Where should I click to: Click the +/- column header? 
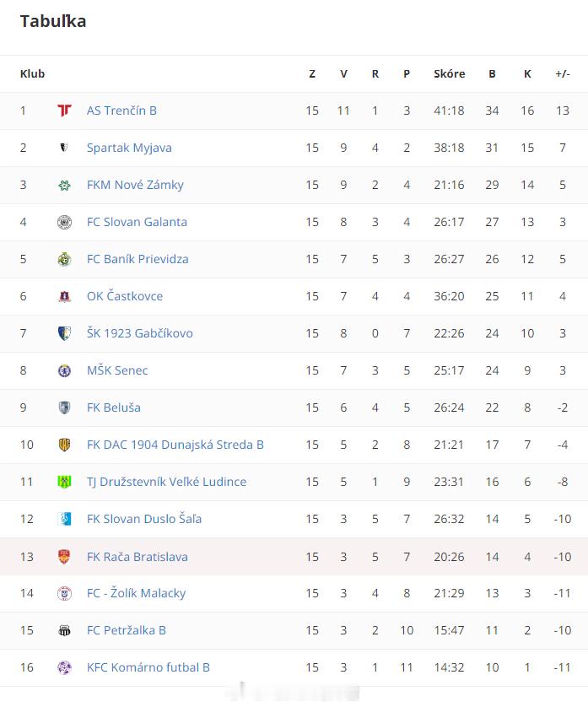pos(563,74)
